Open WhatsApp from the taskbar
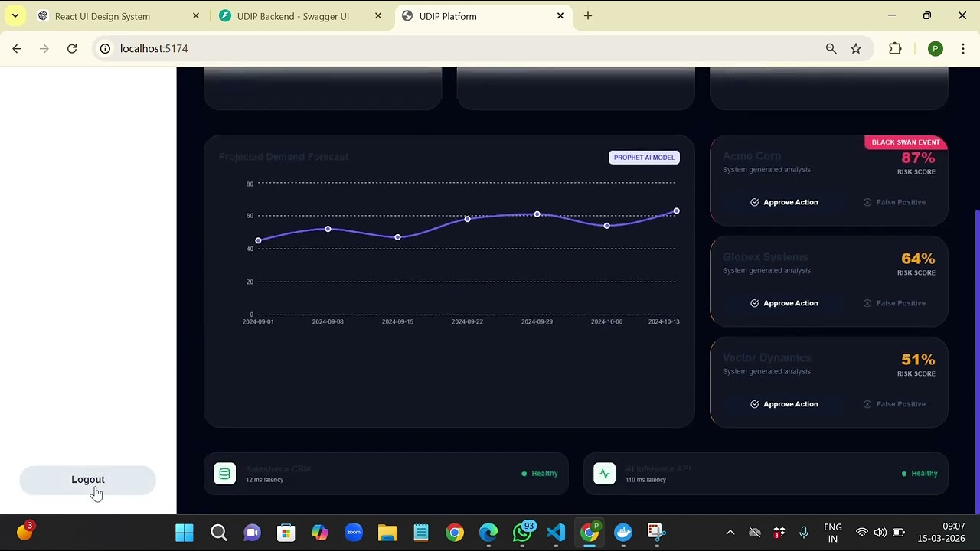This screenshot has width=980, height=551. point(523,533)
